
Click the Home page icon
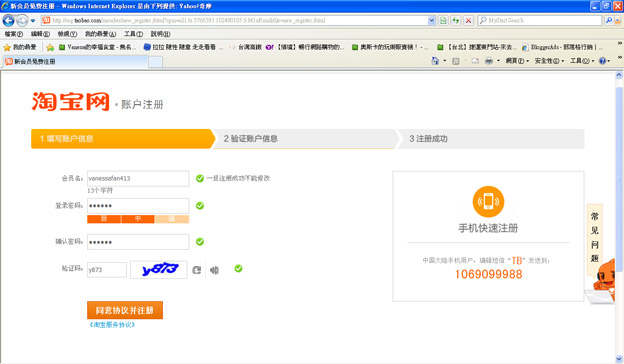[435, 61]
